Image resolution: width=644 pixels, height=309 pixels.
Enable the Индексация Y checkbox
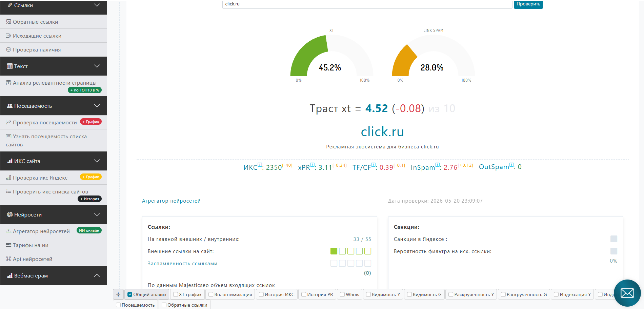(x=556, y=294)
